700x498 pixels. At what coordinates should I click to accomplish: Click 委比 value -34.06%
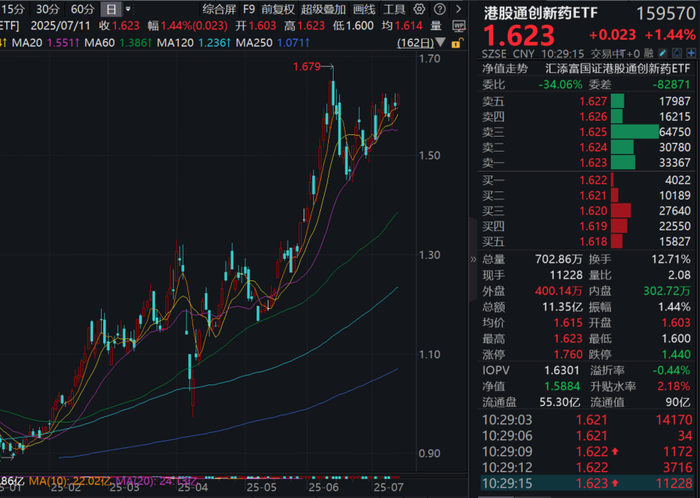coord(560,84)
